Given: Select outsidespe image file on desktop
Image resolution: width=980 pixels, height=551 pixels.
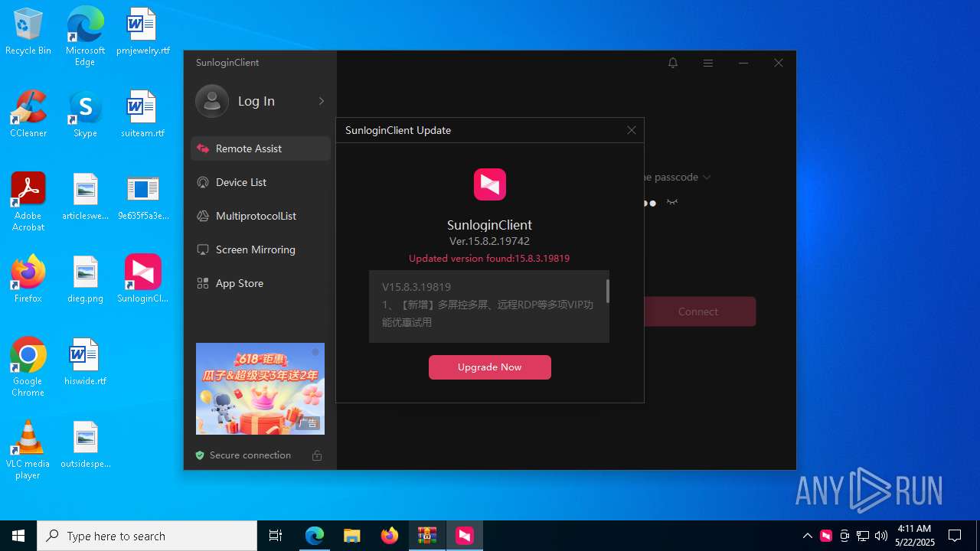Looking at the screenshot, I should (x=85, y=445).
